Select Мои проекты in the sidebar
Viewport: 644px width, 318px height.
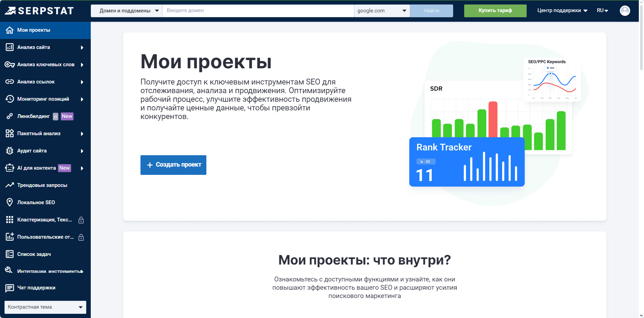(34, 30)
